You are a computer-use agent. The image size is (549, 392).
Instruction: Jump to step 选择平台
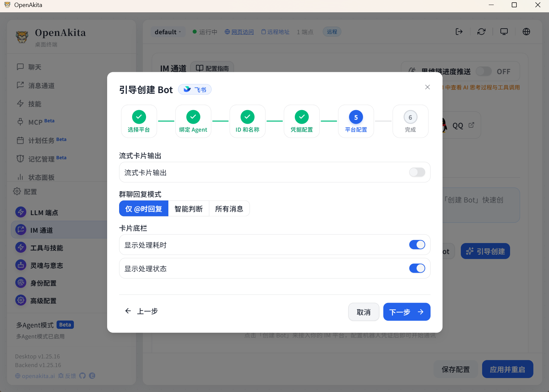139,121
